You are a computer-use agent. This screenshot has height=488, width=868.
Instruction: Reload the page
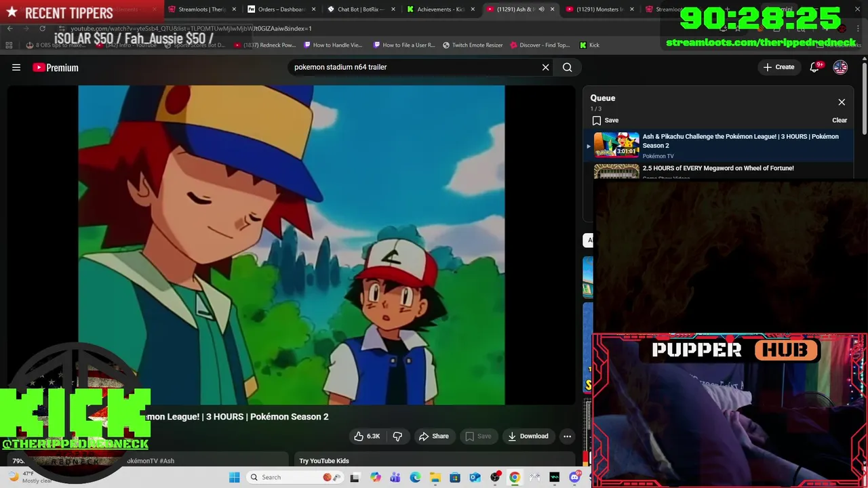42,28
